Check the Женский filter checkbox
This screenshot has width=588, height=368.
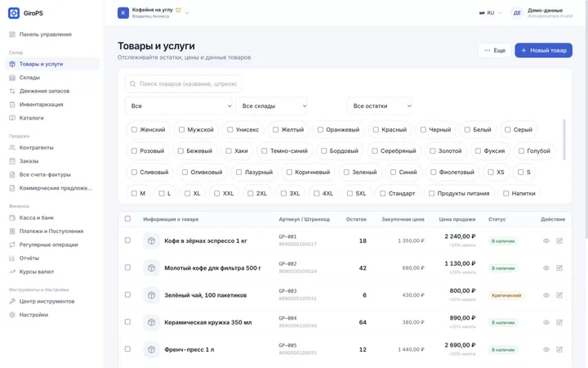tap(134, 129)
